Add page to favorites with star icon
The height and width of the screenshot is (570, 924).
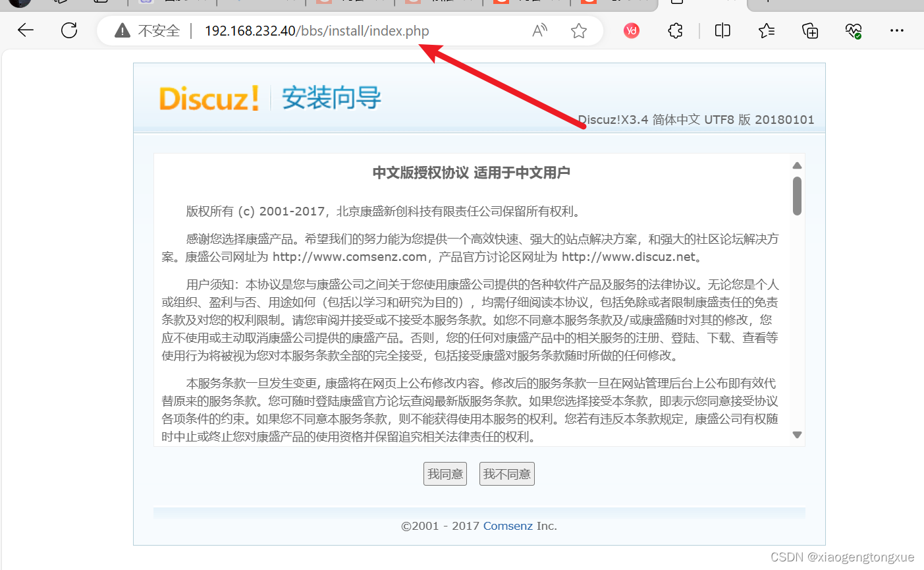coord(579,30)
